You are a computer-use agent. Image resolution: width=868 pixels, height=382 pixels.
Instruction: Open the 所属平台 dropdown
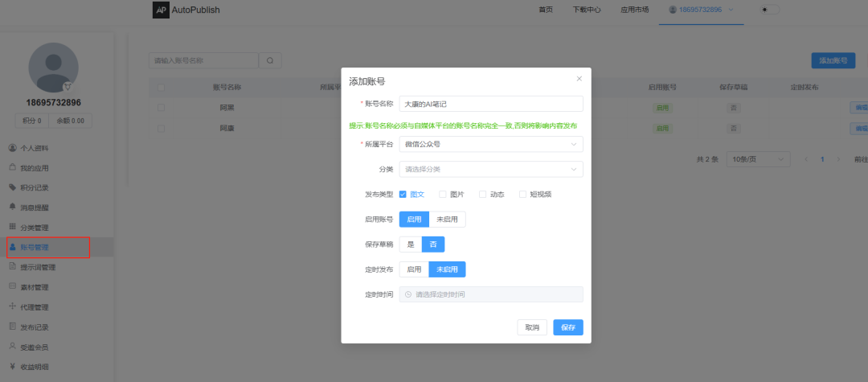pos(491,145)
